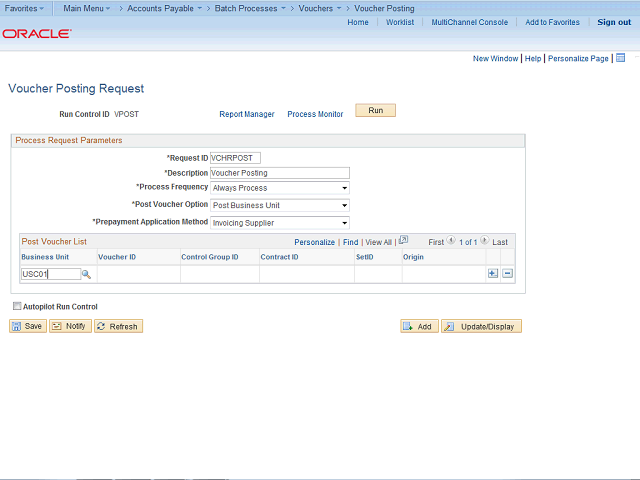Click Add to Favorites link
Image resolution: width=640 pixels, height=480 pixels.
point(552,22)
